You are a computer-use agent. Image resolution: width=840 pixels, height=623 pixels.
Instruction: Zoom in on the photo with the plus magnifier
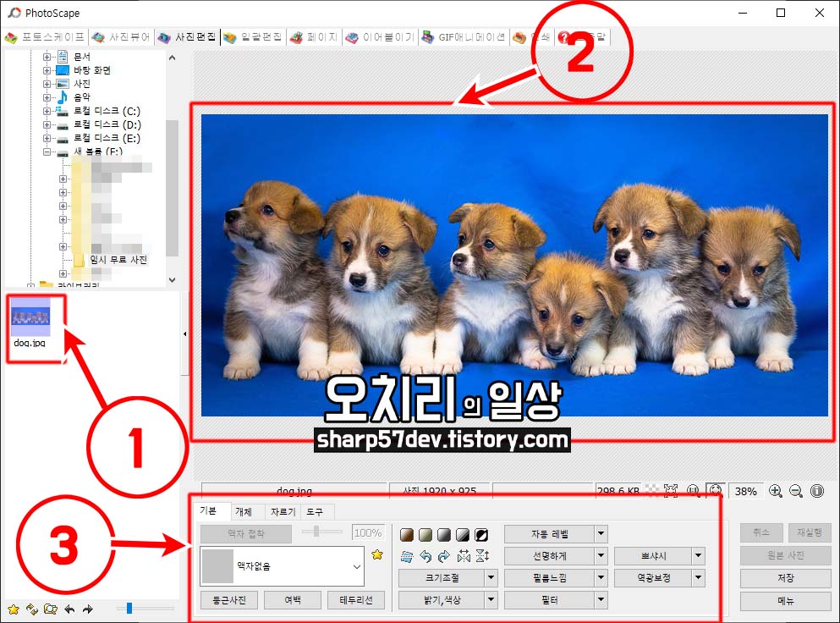coord(775,491)
